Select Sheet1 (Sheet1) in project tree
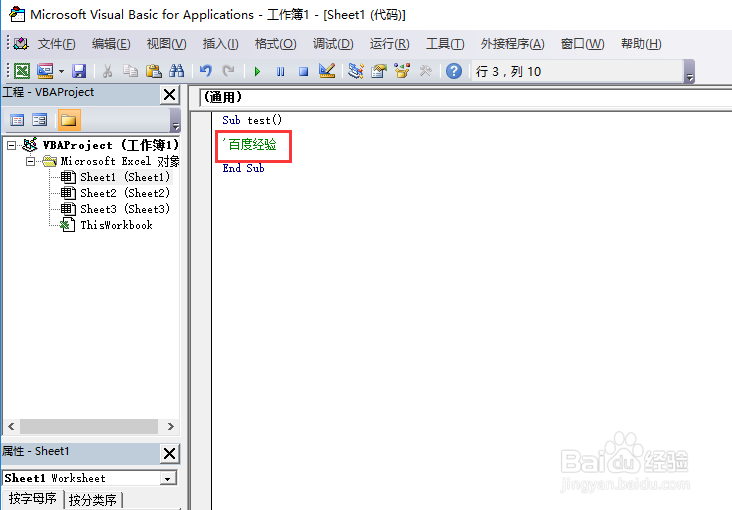Image resolution: width=732 pixels, height=510 pixels. coord(125,177)
